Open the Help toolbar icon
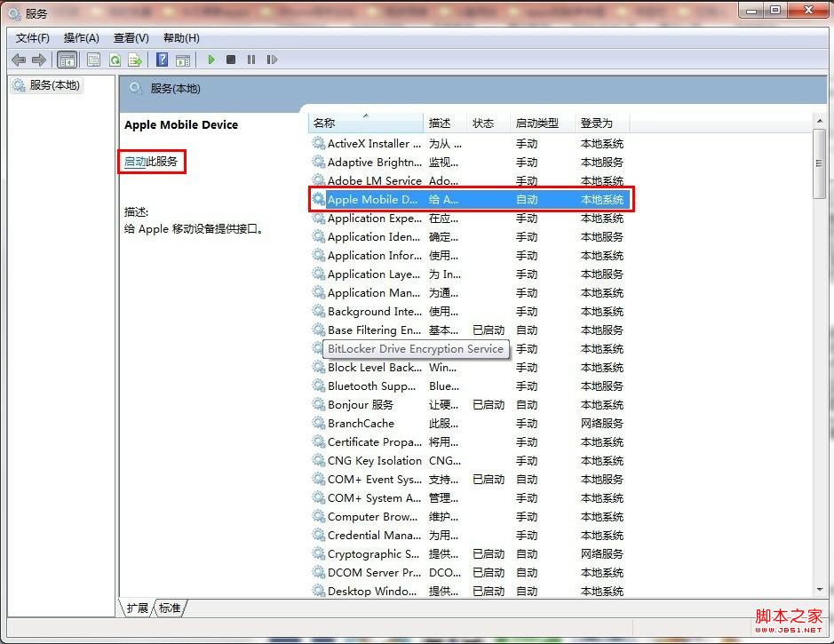Image resolution: width=834 pixels, height=644 pixels. click(x=163, y=60)
